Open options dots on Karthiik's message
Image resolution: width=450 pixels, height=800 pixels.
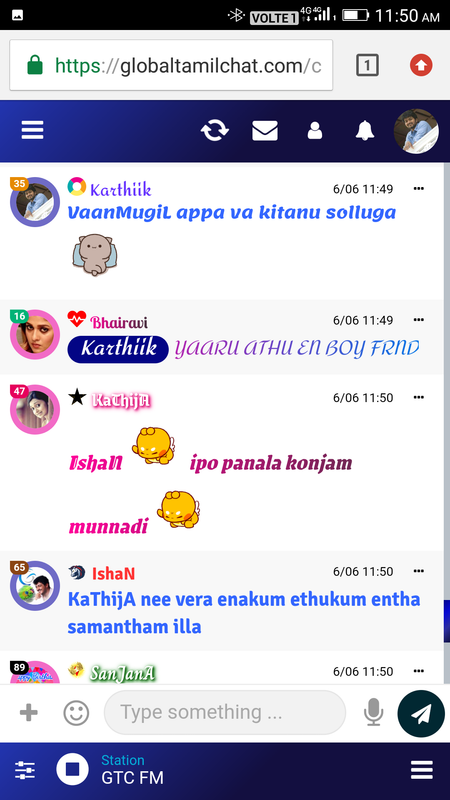pyautogui.click(x=419, y=189)
